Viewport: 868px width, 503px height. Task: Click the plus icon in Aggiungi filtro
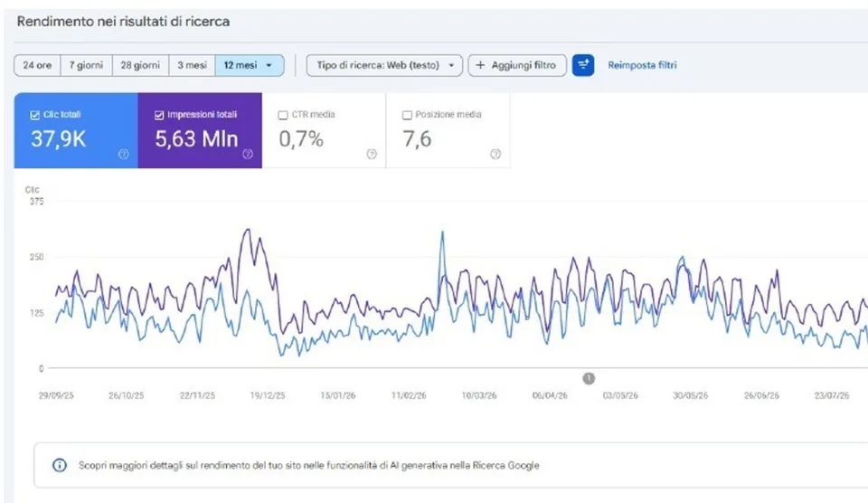[480, 65]
